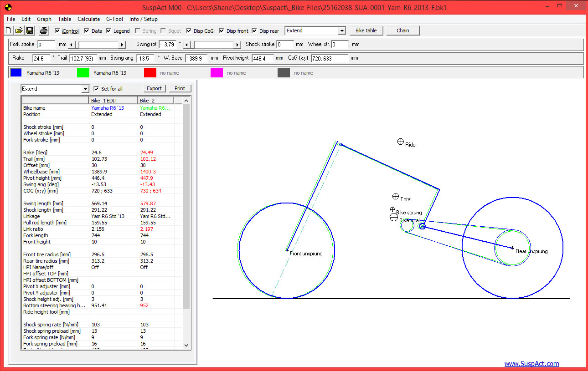Click table scrollbar down arrow
The height and width of the screenshot is (371, 588).
pos(186,346)
